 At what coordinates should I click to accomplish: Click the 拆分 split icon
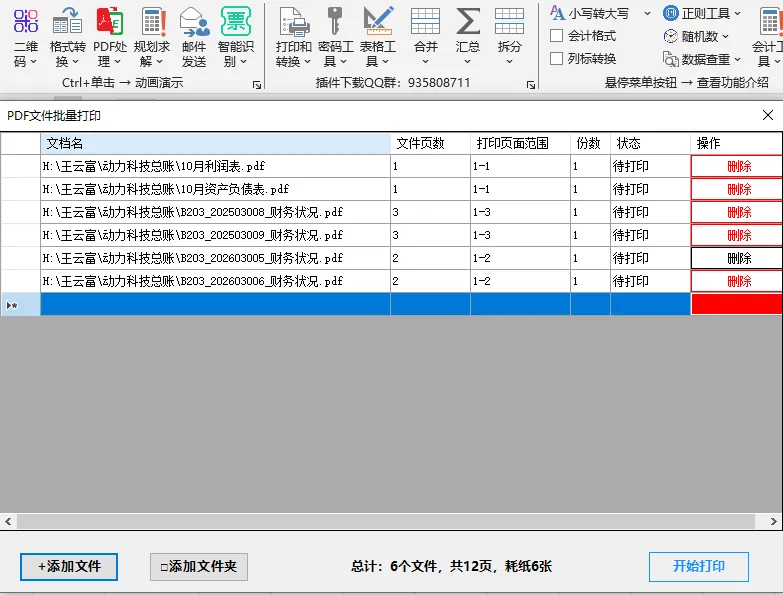509,21
